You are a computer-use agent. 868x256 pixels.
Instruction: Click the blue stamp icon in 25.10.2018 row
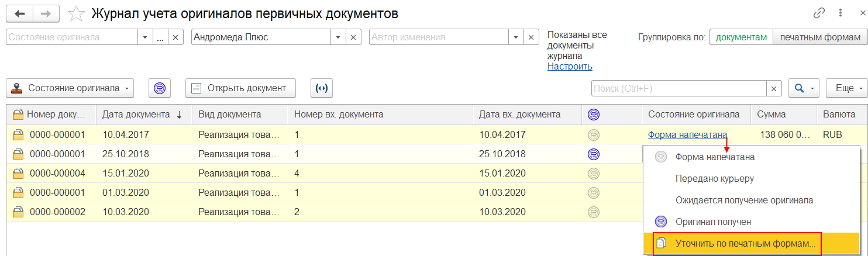(x=594, y=154)
